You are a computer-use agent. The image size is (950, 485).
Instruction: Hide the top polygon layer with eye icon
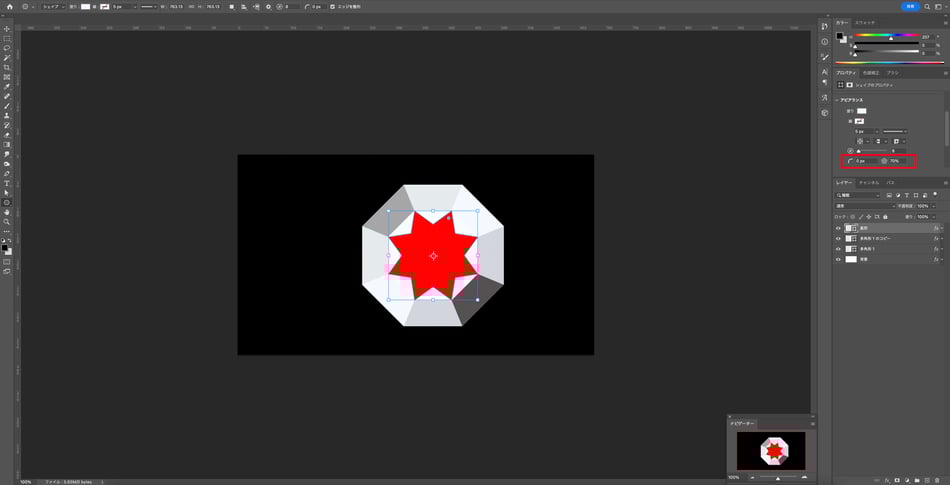tap(839, 229)
